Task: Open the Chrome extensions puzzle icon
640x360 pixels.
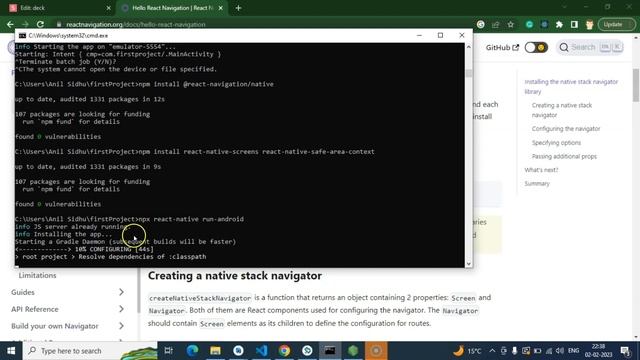Action: click(x=559, y=24)
